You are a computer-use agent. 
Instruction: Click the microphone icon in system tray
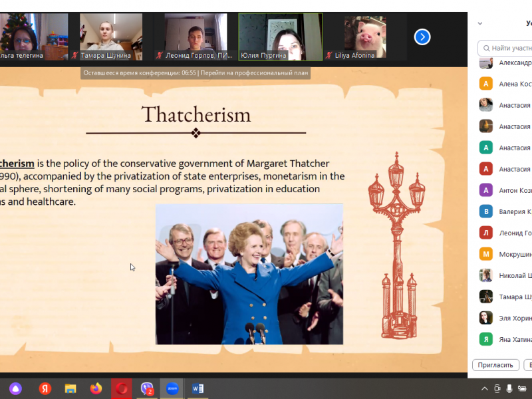(509, 388)
